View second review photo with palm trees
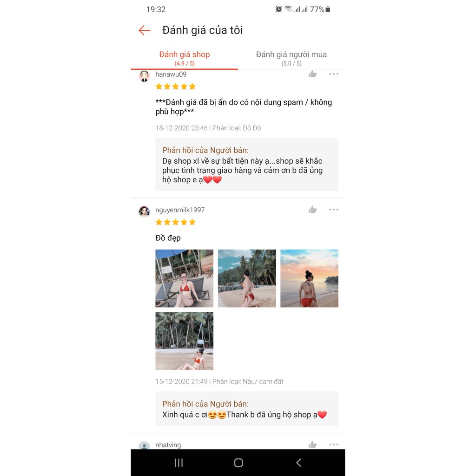Viewport: 476px width, 476px height. [247, 278]
